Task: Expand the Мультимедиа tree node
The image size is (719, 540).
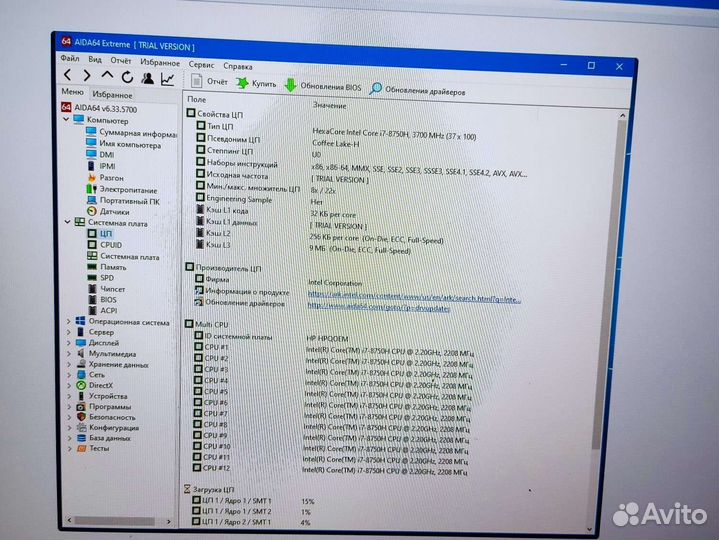Action: (68, 353)
